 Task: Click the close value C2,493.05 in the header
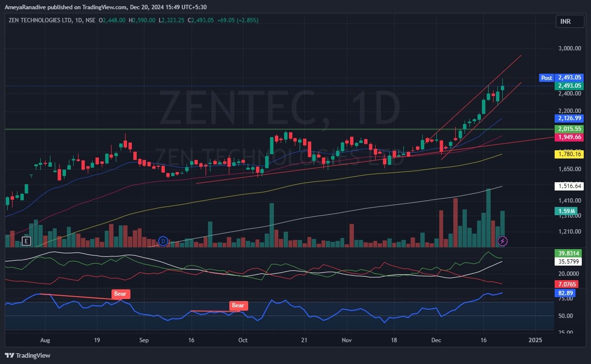tap(201, 20)
